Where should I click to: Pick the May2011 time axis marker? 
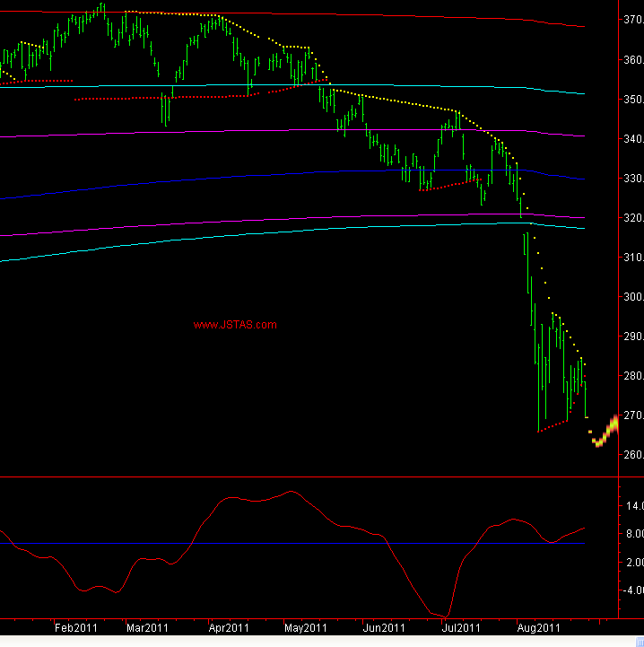[305, 628]
